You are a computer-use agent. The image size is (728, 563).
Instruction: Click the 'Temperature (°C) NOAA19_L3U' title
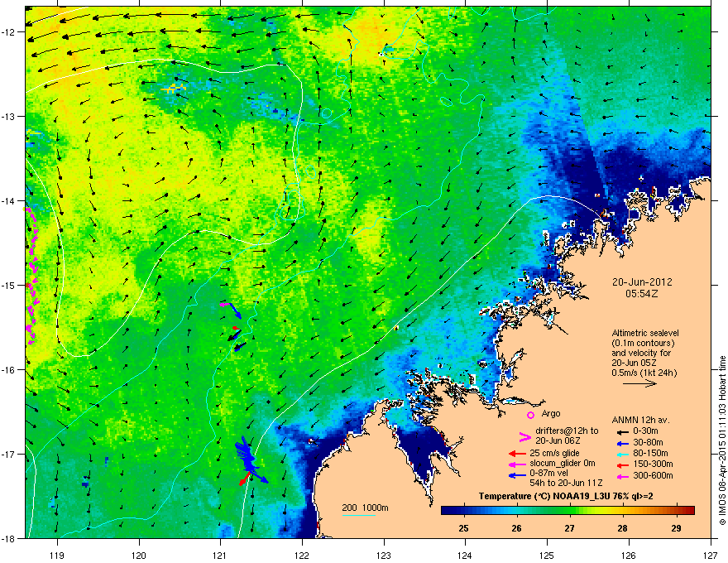point(546,496)
